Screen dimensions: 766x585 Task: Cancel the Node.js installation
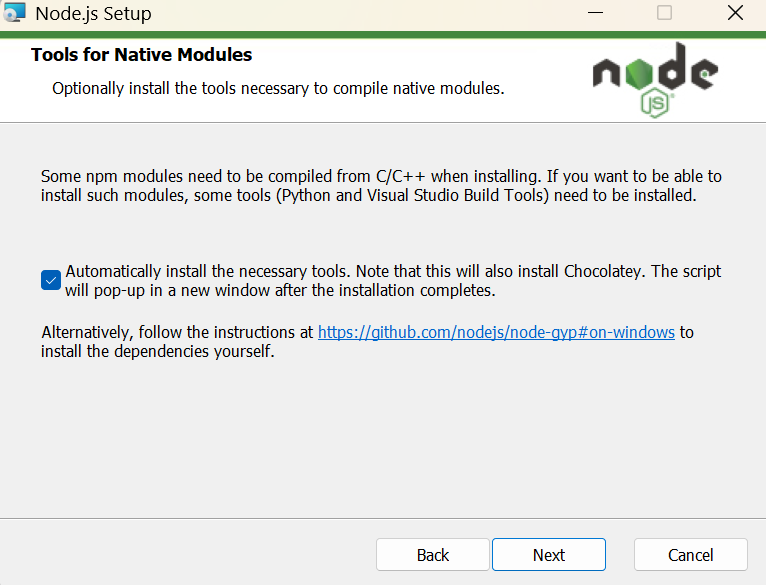(x=691, y=555)
